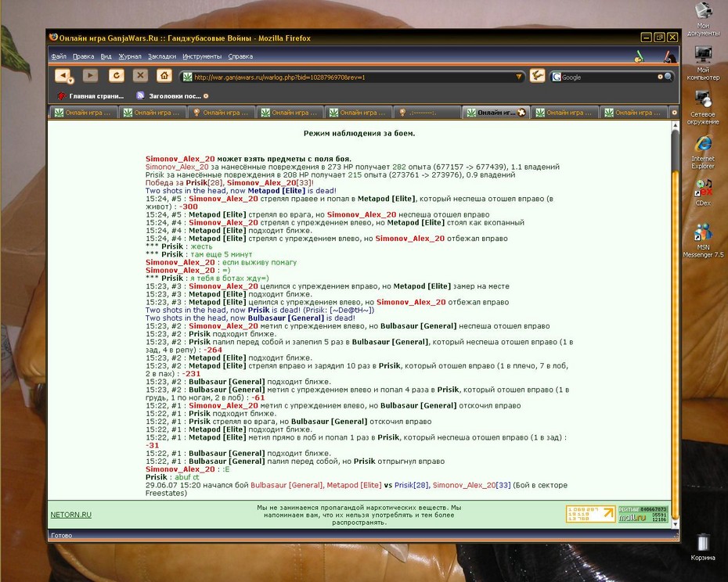The width and height of the screenshot is (728, 582).
Task: Click Prisik[28] in the 'Победа за' line
Action: (x=204, y=183)
